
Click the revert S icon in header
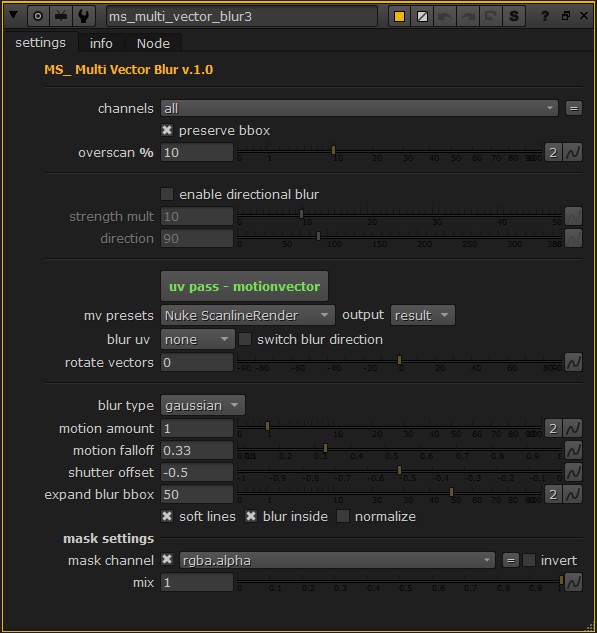pos(513,17)
